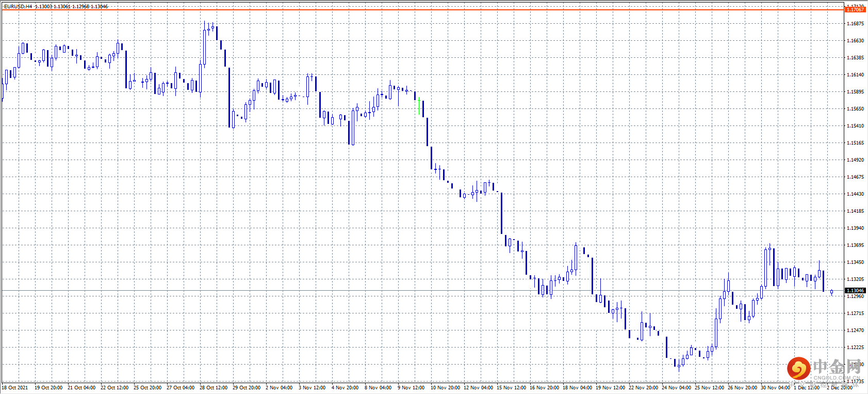This screenshot has width=868, height=394.
Task: Click price axis value 1.15165
Action: [856, 143]
